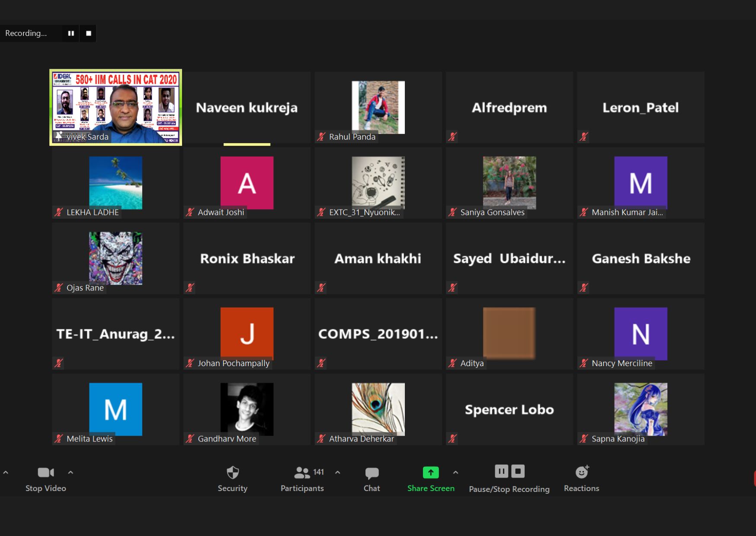Pause recording from the bottom toolbar
Image resolution: width=756 pixels, height=536 pixels.
click(x=501, y=471)
